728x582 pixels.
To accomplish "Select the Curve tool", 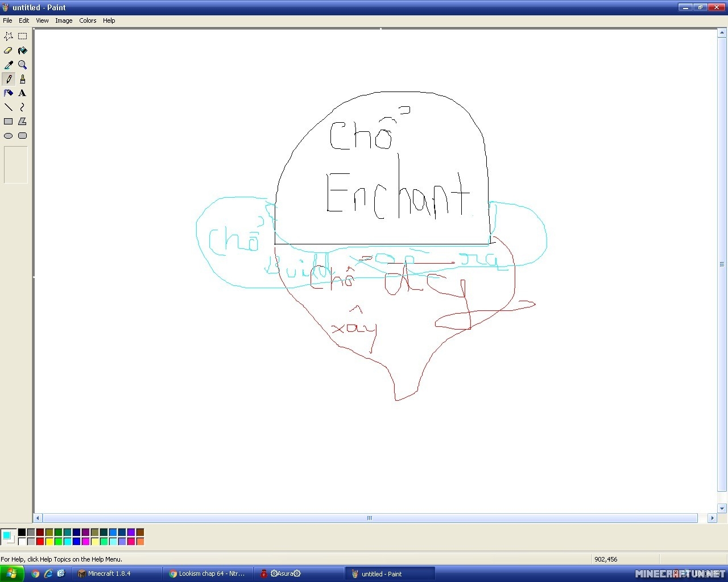I will coord(22,107).
